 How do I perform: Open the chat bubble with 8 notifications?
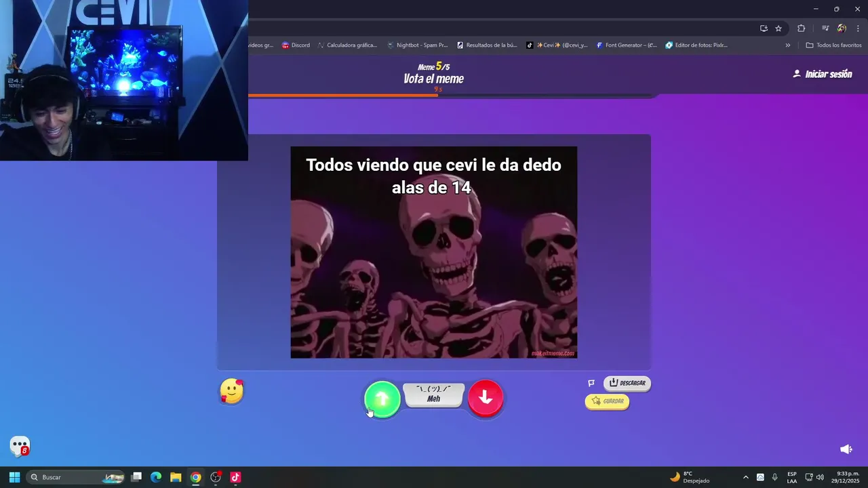pyautogui.click(x=20, y=446)
